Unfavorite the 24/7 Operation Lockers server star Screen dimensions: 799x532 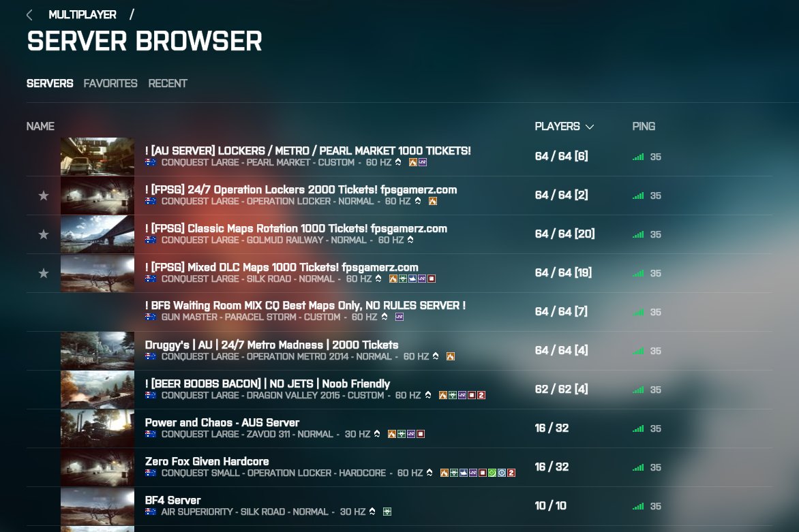pos(44,195)
